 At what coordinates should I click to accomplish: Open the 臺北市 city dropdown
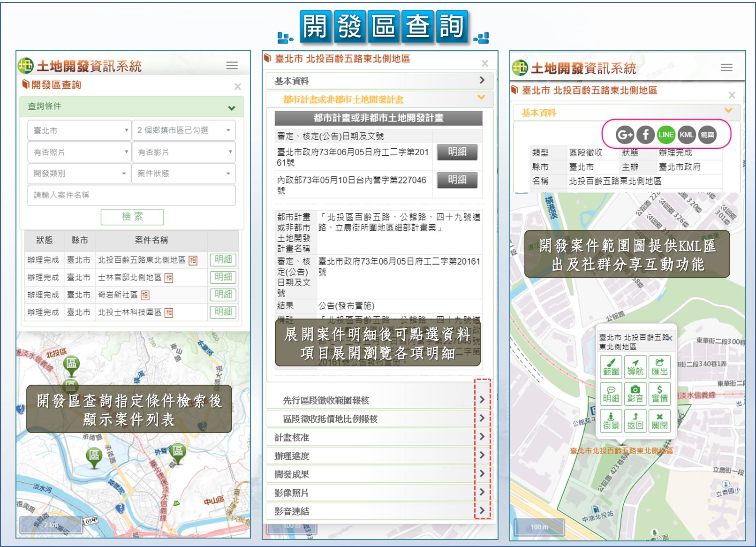pyautogui.click(x=81, y=130)
